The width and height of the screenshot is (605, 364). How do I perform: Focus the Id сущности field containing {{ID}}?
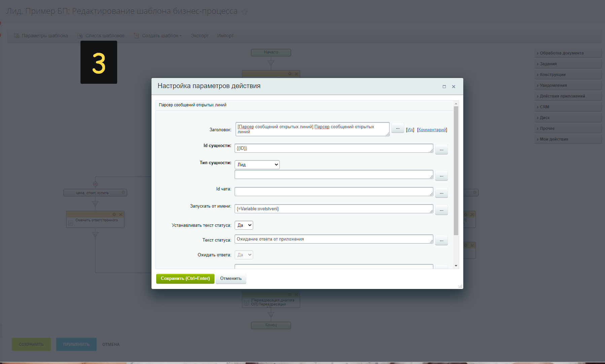coord(334,148)
